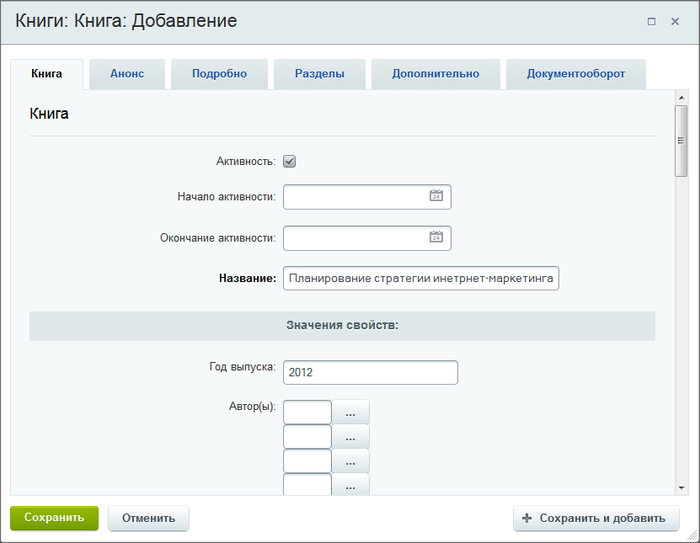
Task: Open author picker for second Автор(ы) row
Action: tap(350, 437)
